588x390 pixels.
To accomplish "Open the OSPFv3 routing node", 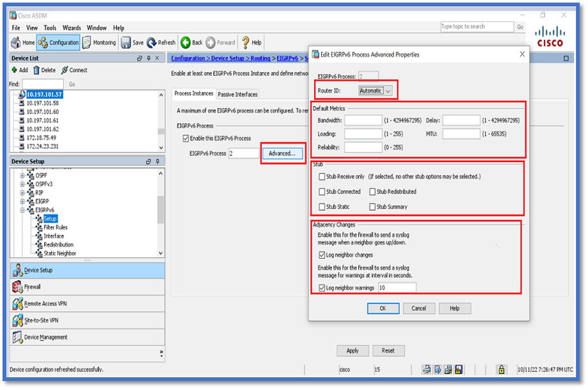I will point(44,184).
